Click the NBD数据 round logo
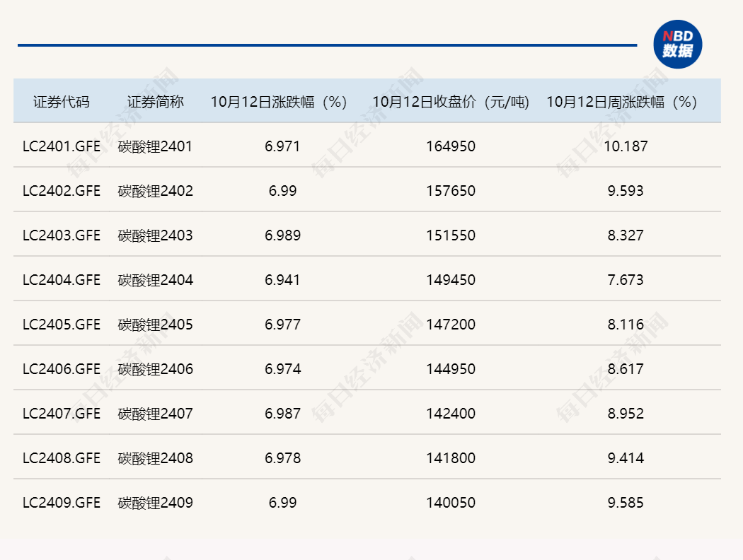 tap(677, 45)
